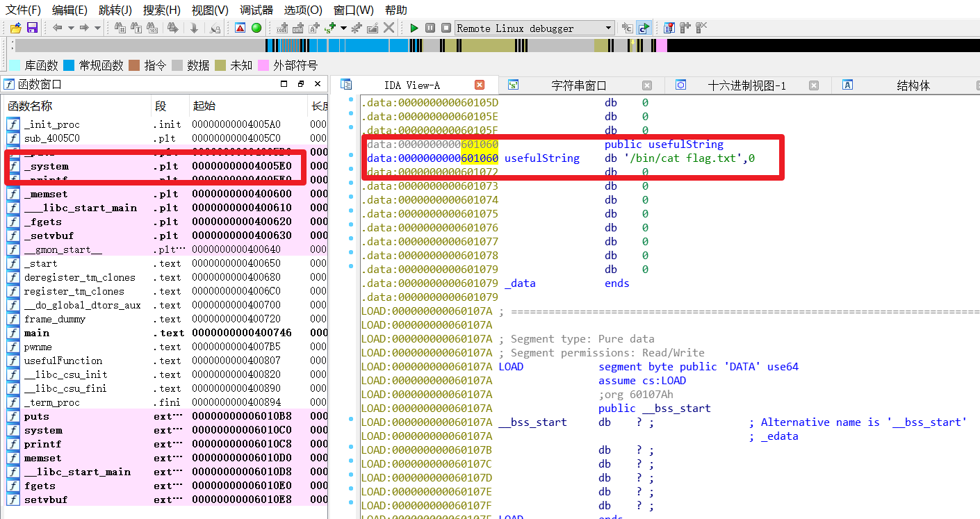Close the 字符串窗口 tab
This screenshot has width=980, height=519.
tap(647, 85)
